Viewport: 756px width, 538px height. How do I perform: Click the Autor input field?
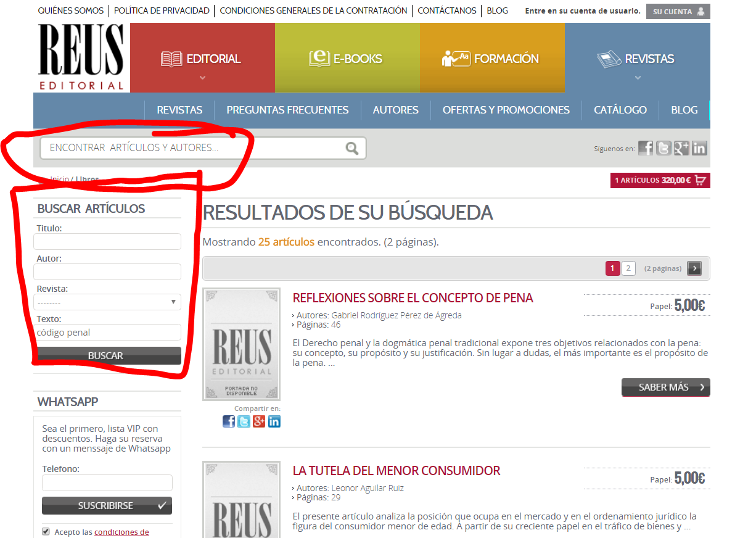click(107, 271)
